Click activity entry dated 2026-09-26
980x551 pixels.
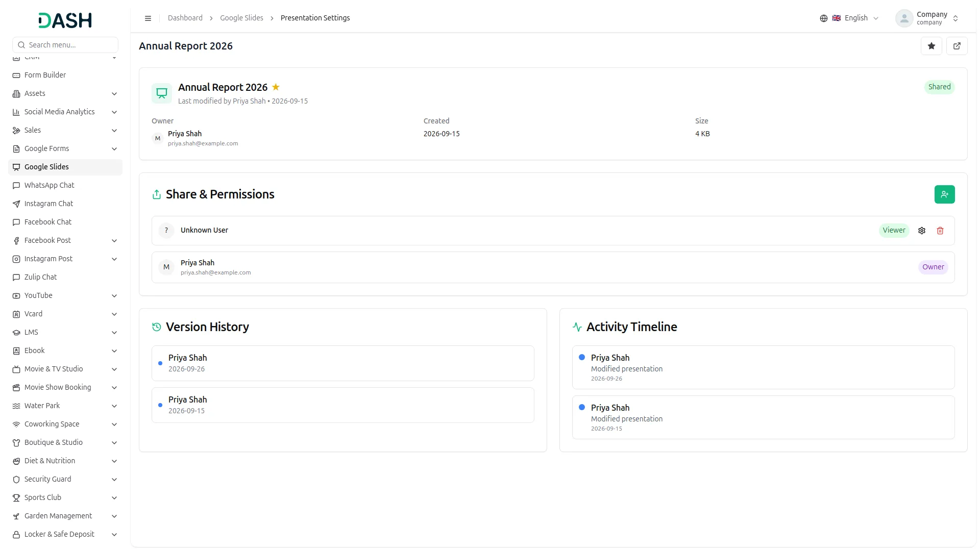tap(764, 367)
